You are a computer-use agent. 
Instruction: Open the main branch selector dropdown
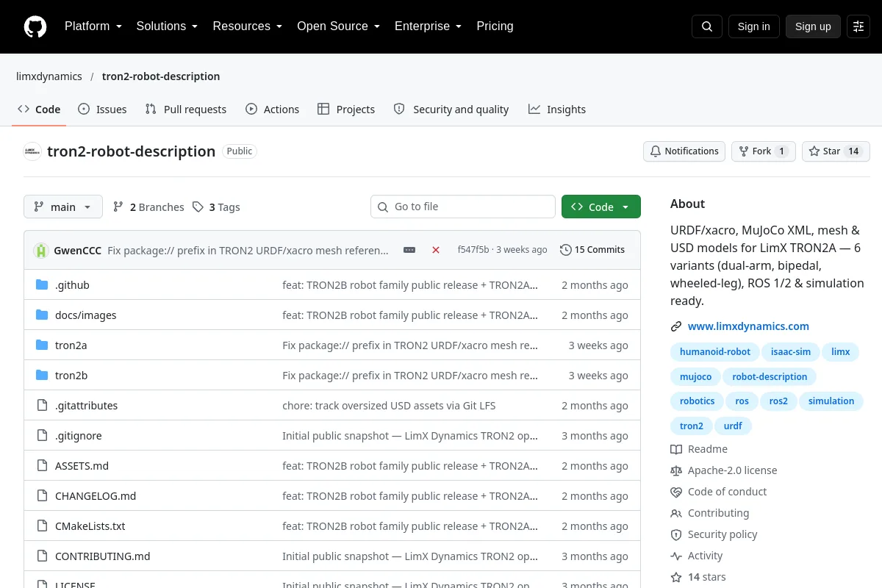point(63,207)
